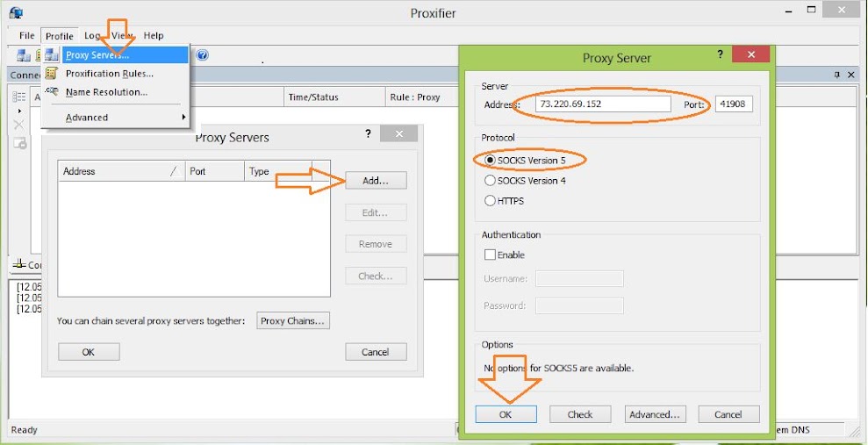The image size is (868, 445).
Task: Close the Proxy Servers dialog
Action: 398,134
